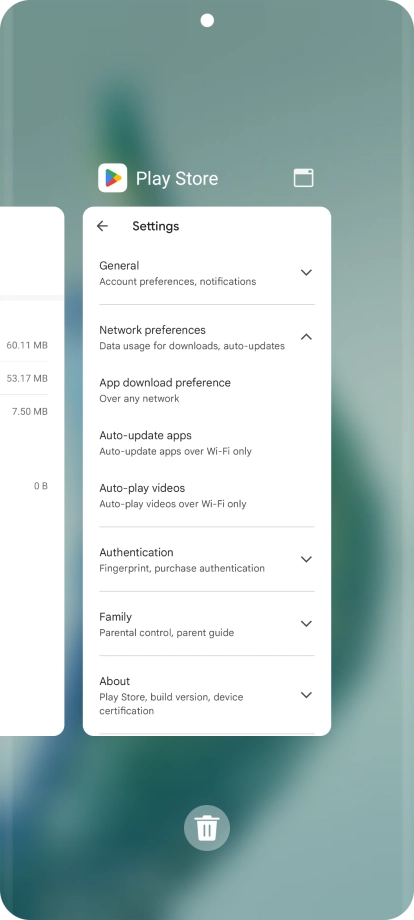
Task: Tap the Play Store app icon
Action: (x=113, y=178)
